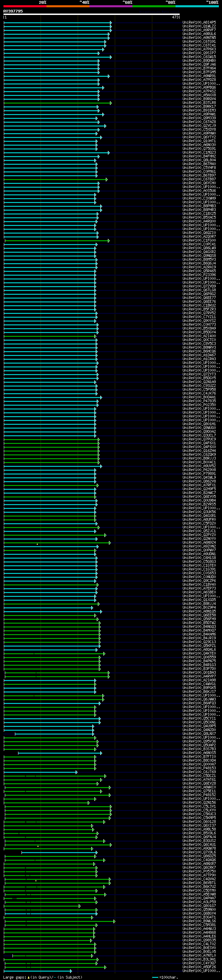222x980 pixels.
Task: Click UniRef100_A9UDN1 label
Action: (199, 554)
